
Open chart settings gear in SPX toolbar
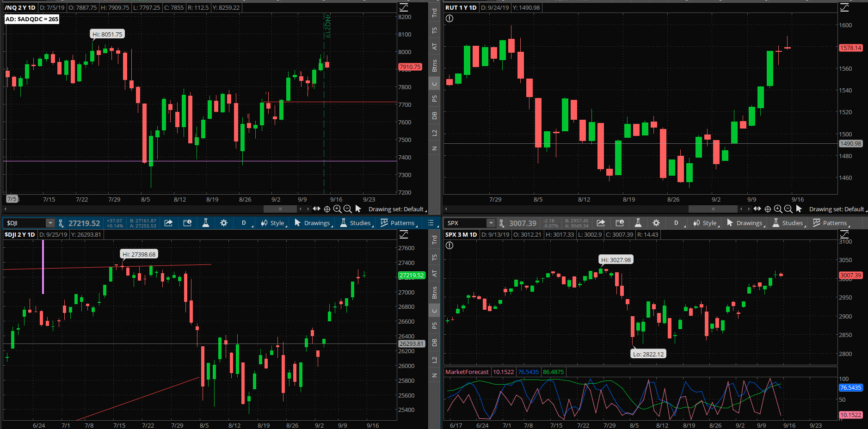coord(656,223)
